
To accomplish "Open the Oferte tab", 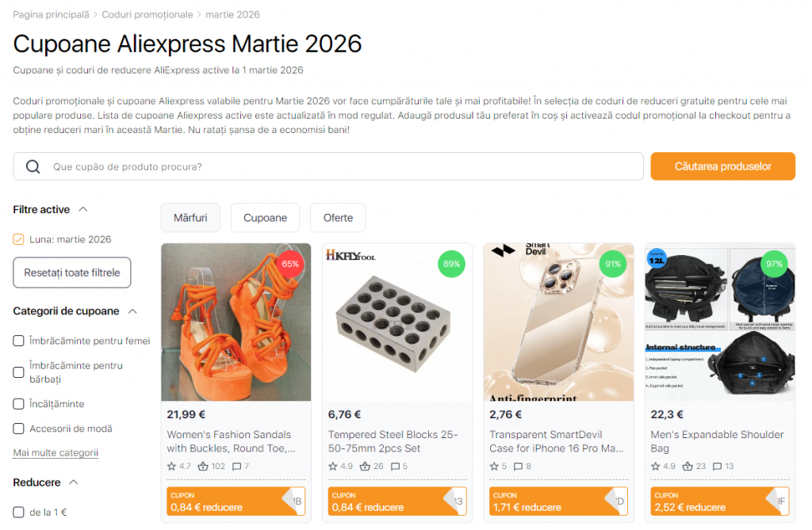I will [x=335, y=217].
